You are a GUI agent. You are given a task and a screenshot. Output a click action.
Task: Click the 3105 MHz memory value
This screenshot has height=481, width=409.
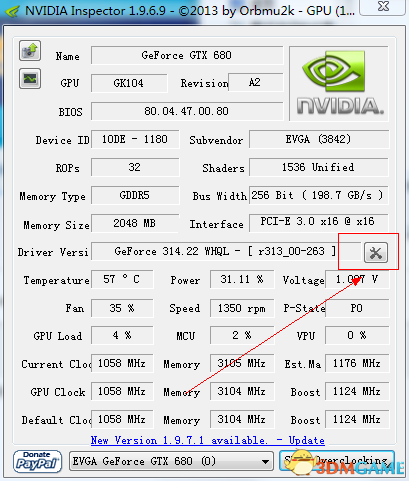[x=242, y=363]
